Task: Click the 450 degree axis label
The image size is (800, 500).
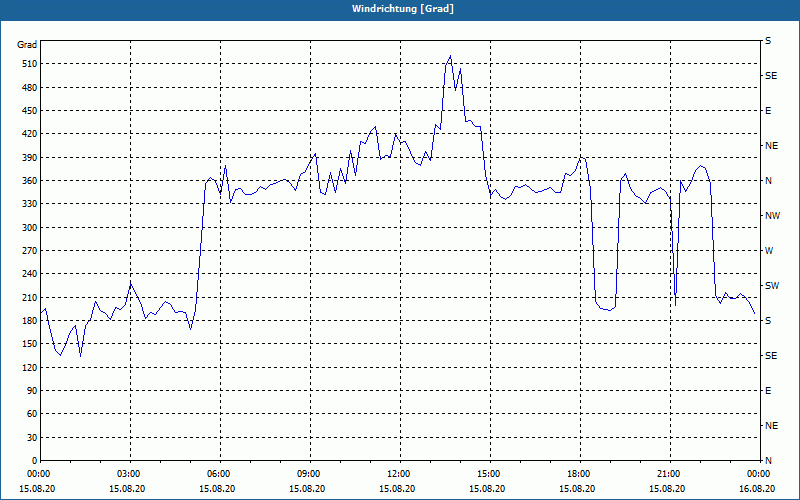Action: click(x=30, y=111)
